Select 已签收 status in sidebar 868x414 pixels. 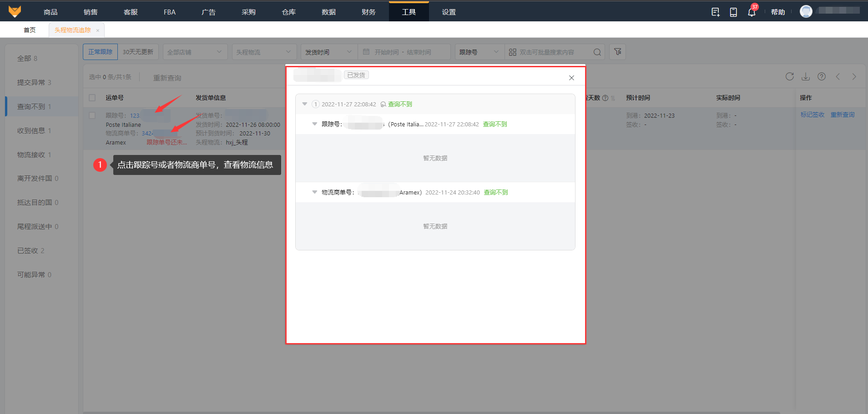(x=42, y=250)
